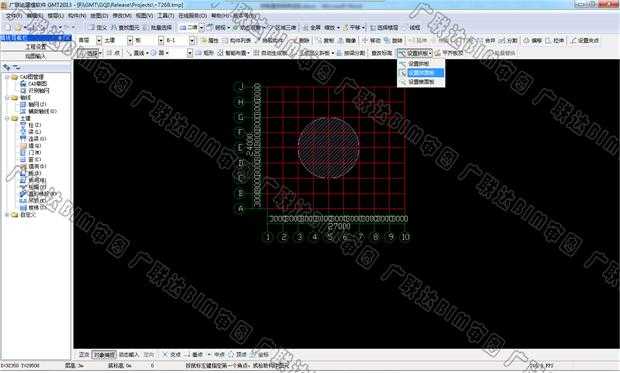
Task: Open the 板 component type dropdown
Action: 161,40
